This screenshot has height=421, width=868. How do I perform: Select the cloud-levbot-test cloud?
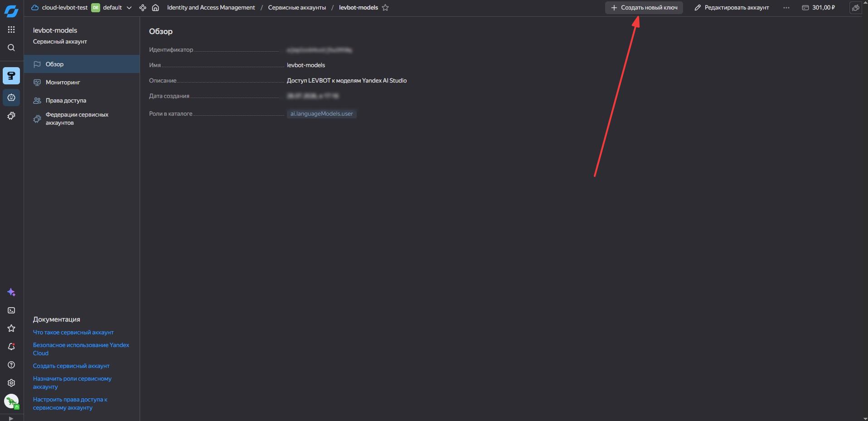point(59,8)
